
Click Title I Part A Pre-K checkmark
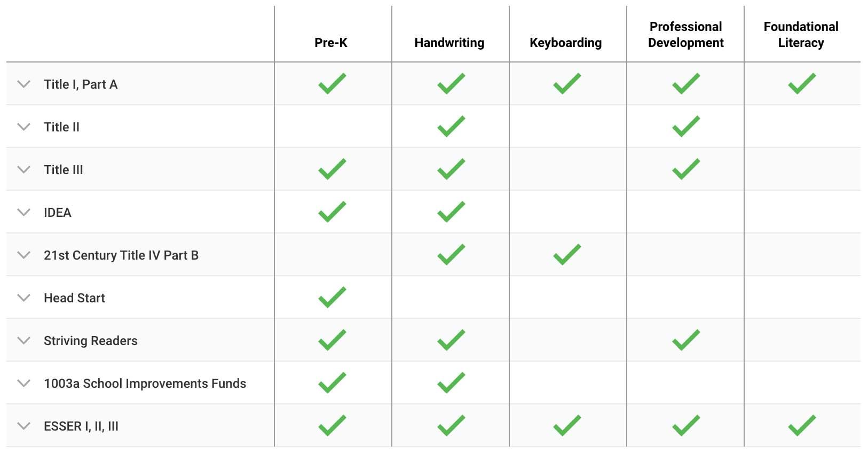click(332, 84)
